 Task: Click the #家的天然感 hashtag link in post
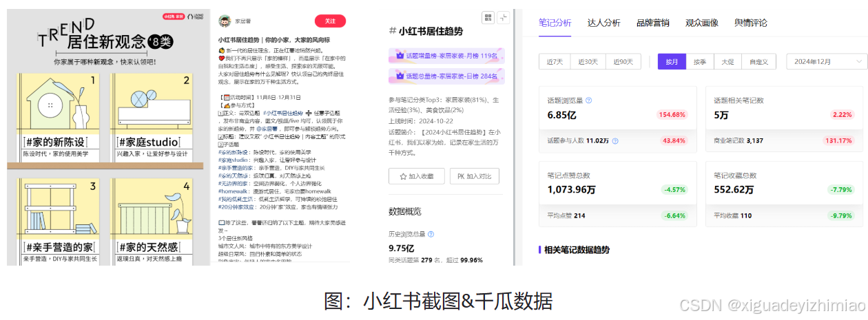[233, 175]
